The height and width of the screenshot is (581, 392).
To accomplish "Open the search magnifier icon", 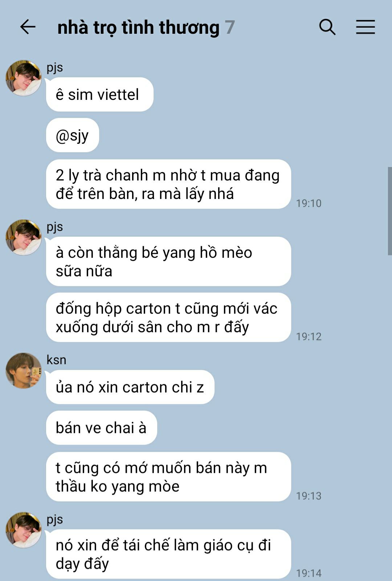I will (x=327, y=27).
